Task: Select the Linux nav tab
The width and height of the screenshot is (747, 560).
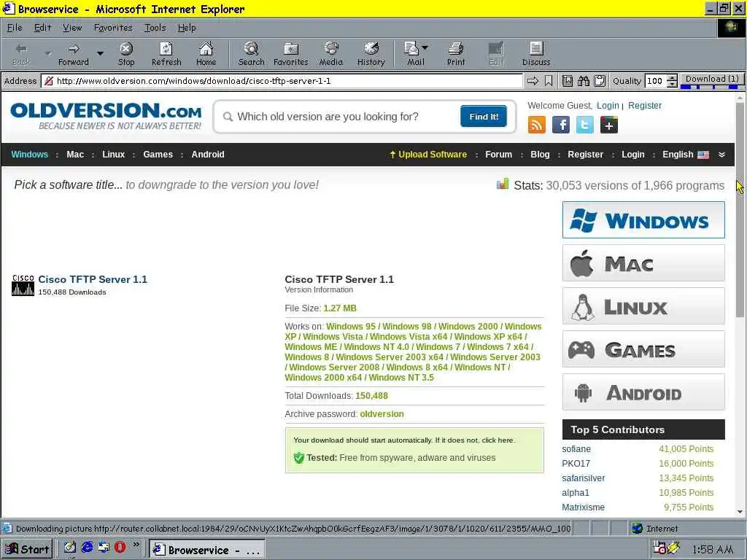Action: click(x=113, y=155)
